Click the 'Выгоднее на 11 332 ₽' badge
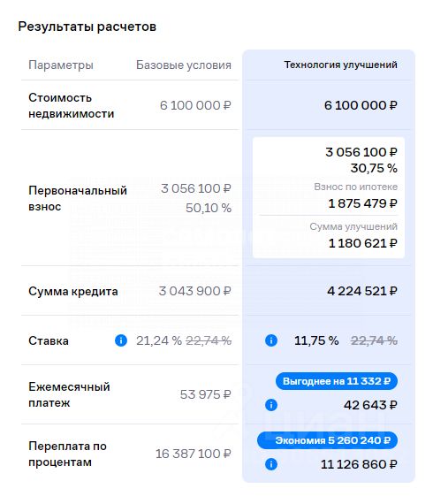Image resolution: width=433 pixels, height=504 pixels. coord(337,381)
